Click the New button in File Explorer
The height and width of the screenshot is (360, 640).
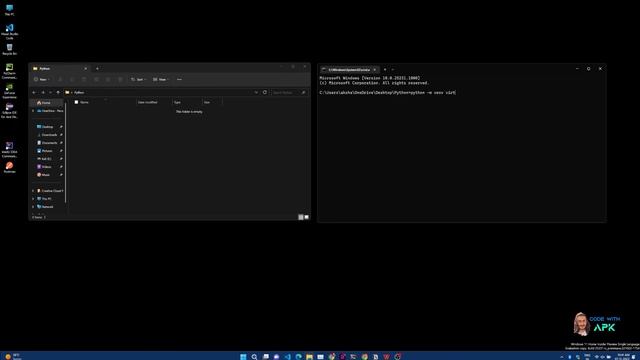pos(42,80)
